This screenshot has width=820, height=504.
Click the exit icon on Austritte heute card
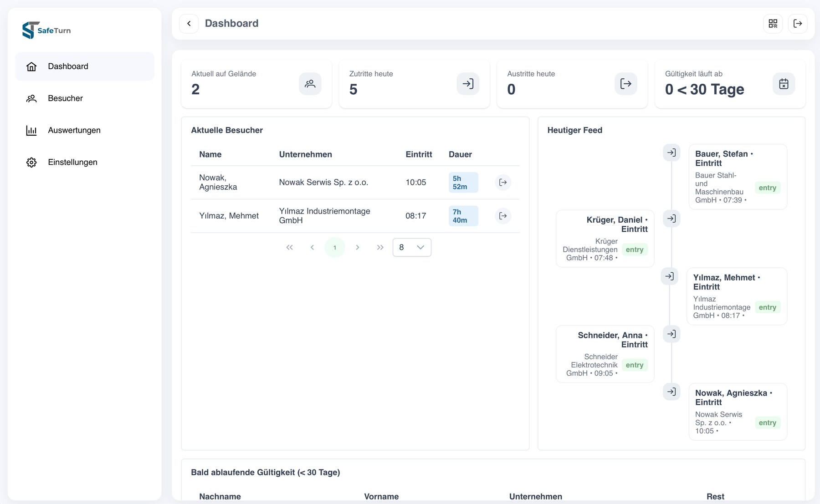(x=626, y=84)
